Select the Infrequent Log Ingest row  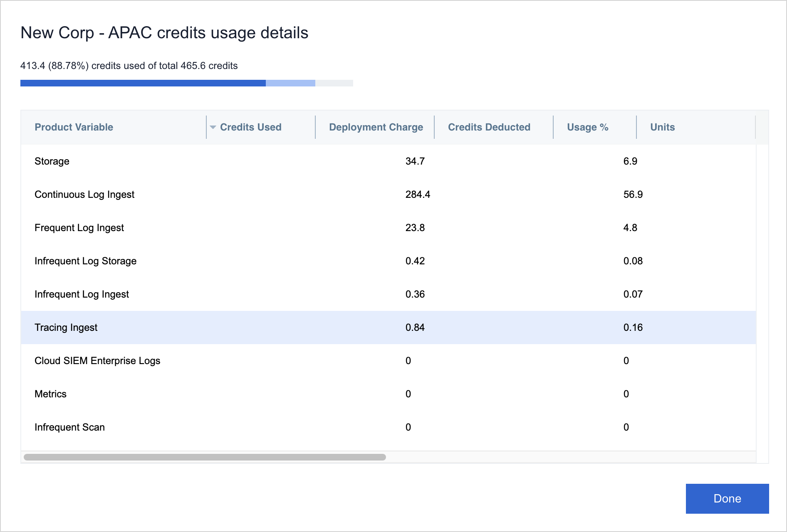(82, 294)
